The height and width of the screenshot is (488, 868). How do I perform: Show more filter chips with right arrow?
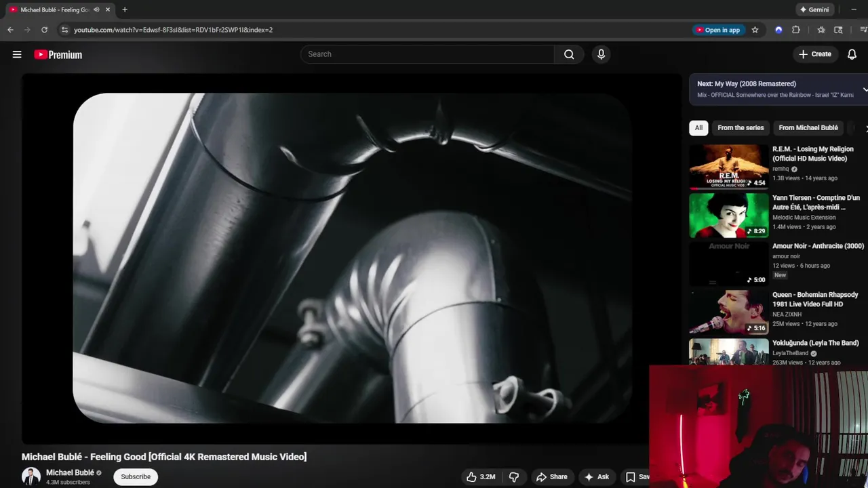865,128
